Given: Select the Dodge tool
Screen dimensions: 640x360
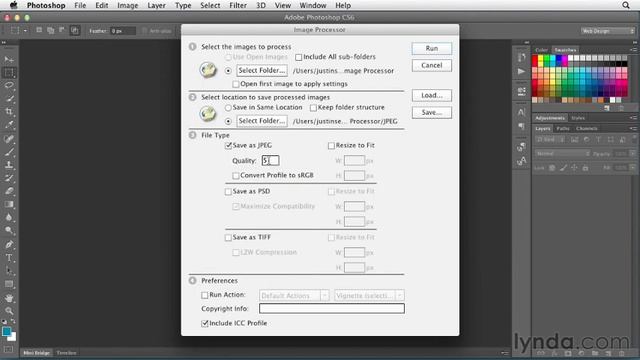Looking at the screenshot, I should 9,230.
